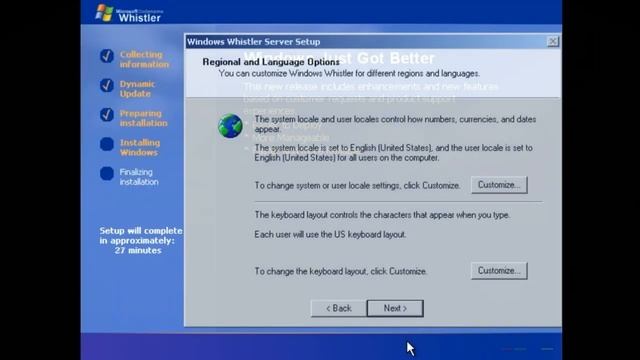Image resolution: width=640 pixels, height=360 pixels.
Task: Close the Windows Whistler Server Setup dialog
Action: (553, 41)
